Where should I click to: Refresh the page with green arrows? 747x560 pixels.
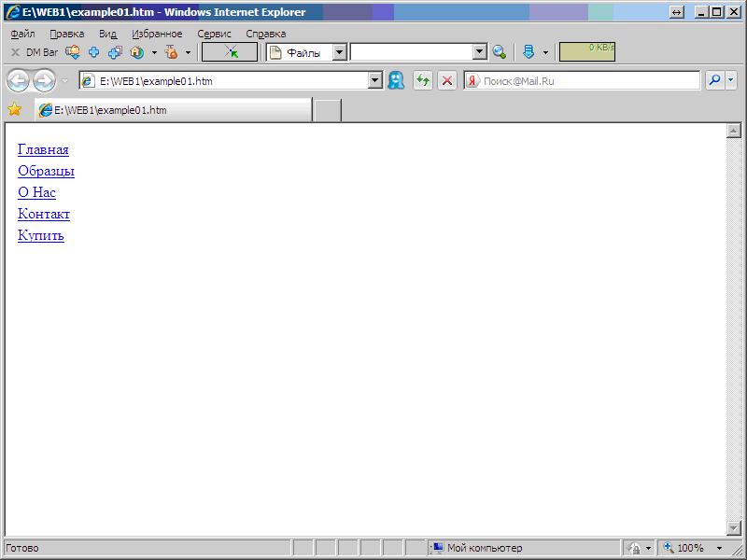(423, 81)
